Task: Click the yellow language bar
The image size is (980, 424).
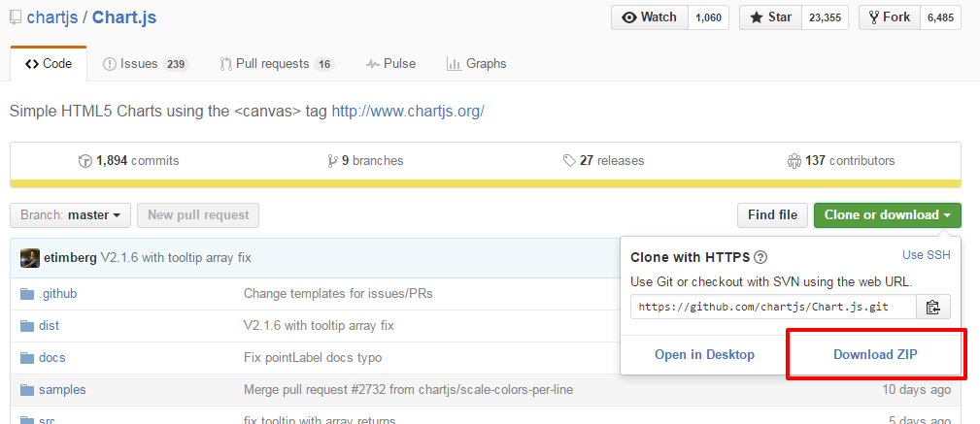Action: coord(486,184)
